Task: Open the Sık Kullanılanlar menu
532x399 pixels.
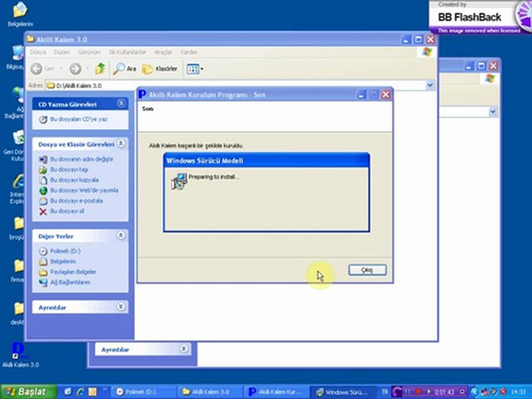Action: click(127, 52)
